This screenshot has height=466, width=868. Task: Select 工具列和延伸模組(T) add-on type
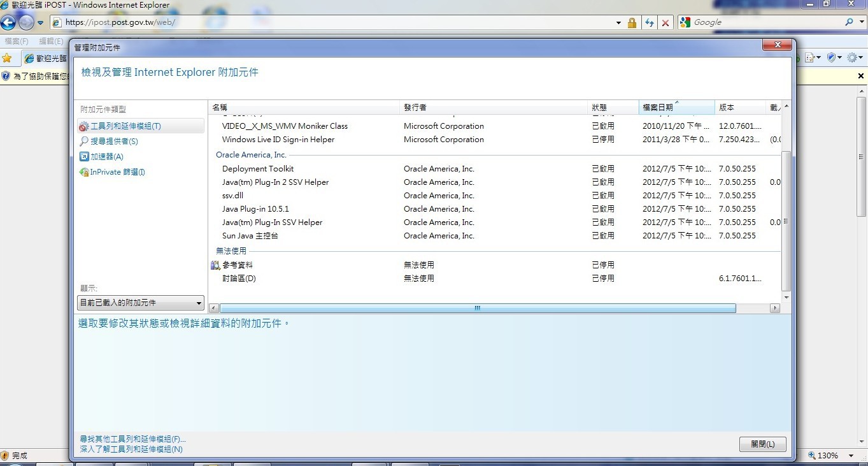(x=141, y=126)
